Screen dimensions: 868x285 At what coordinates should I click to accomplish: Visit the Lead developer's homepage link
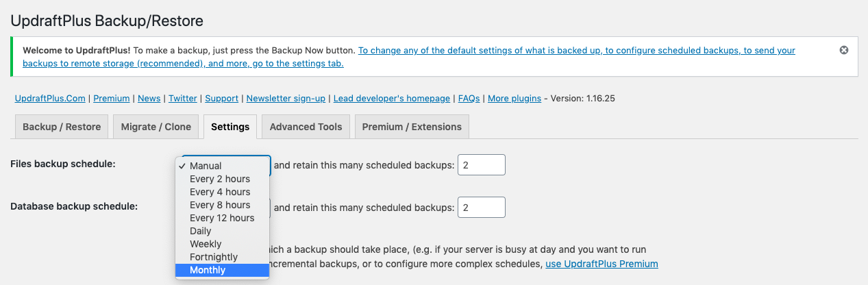392,99
